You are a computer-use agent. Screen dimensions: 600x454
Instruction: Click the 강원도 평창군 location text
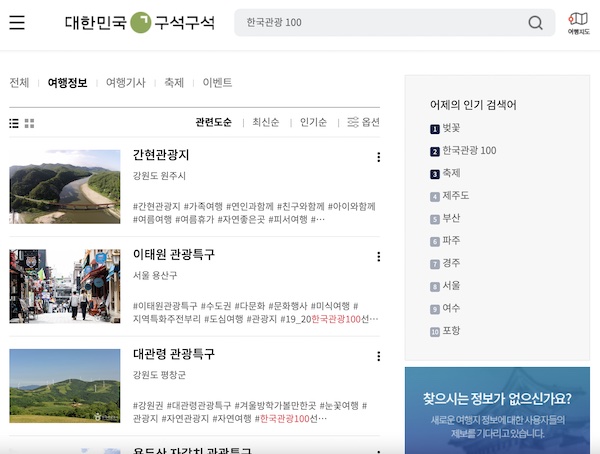coord(159,375)
